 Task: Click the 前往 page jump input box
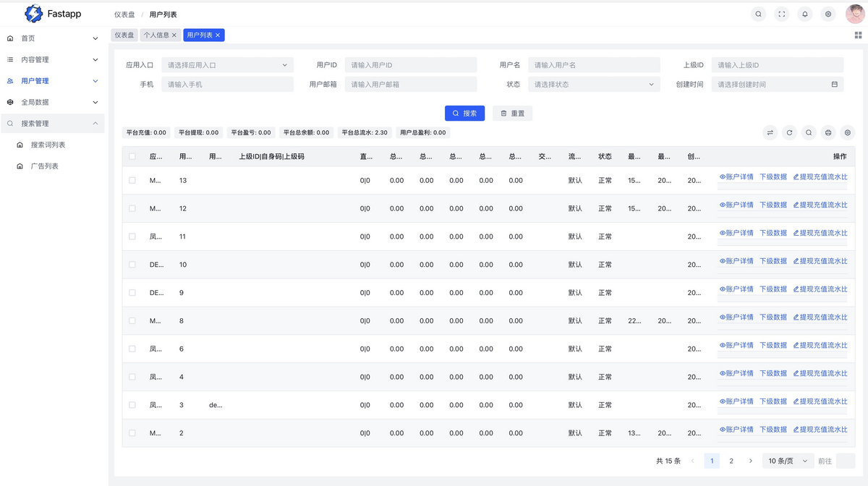coord(846,461)
